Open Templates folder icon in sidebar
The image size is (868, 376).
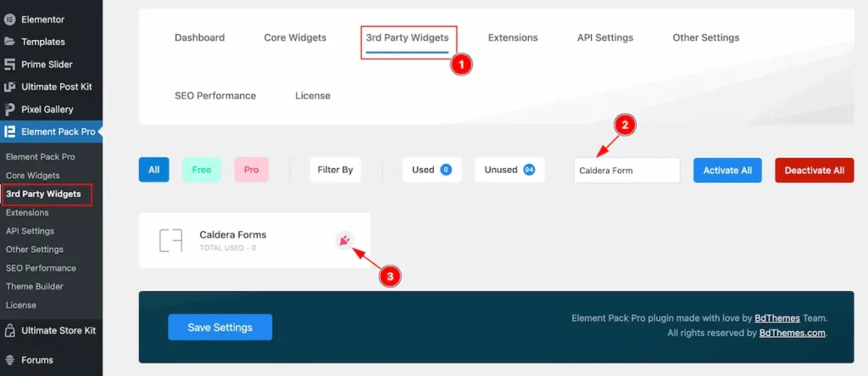coord(9,42)
